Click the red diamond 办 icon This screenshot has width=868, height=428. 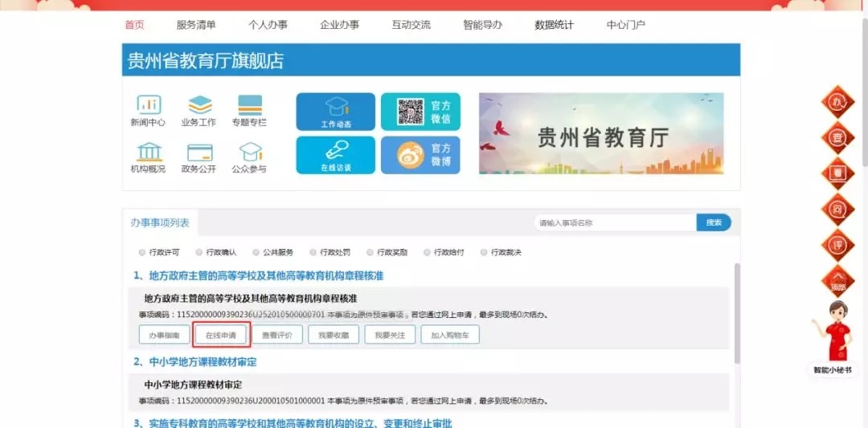(837, 102)
